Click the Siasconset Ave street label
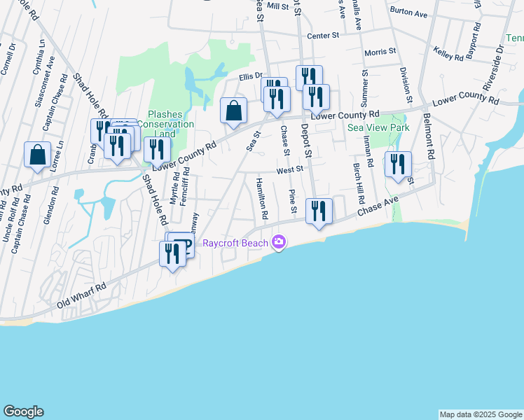The image size is (524, 420). coord(45,82)
